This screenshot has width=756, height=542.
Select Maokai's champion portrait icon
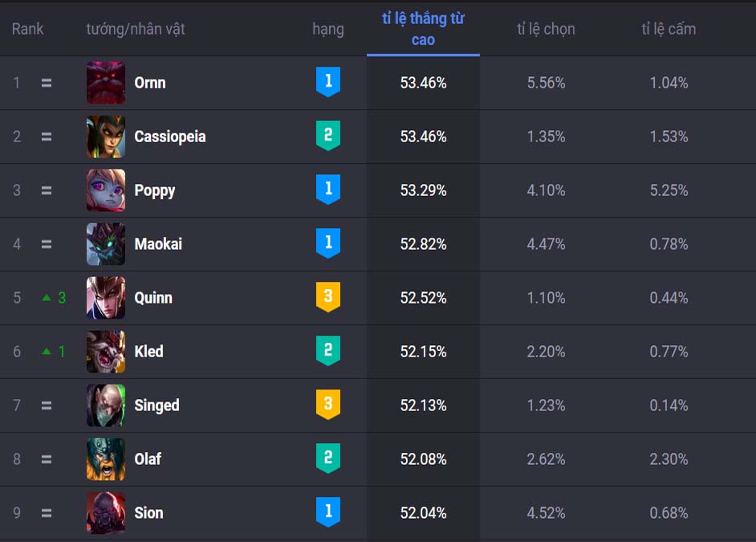click(x=106, y=244)
